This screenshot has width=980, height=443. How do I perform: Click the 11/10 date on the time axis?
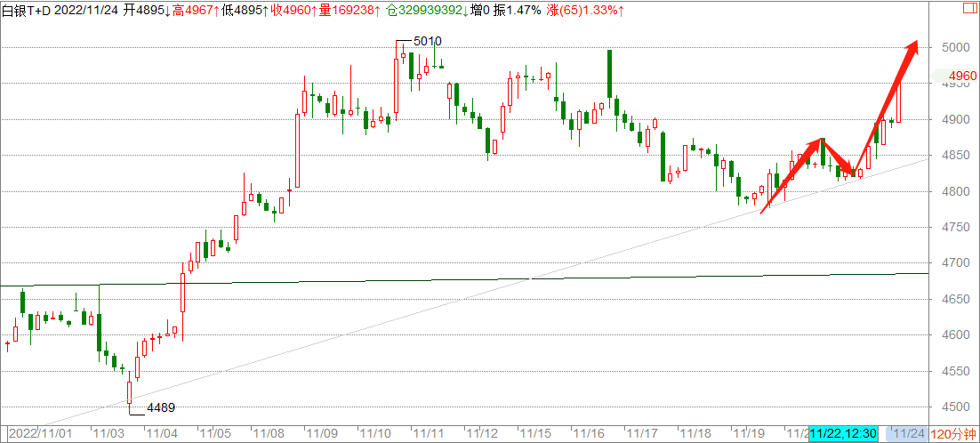point(375,433)
